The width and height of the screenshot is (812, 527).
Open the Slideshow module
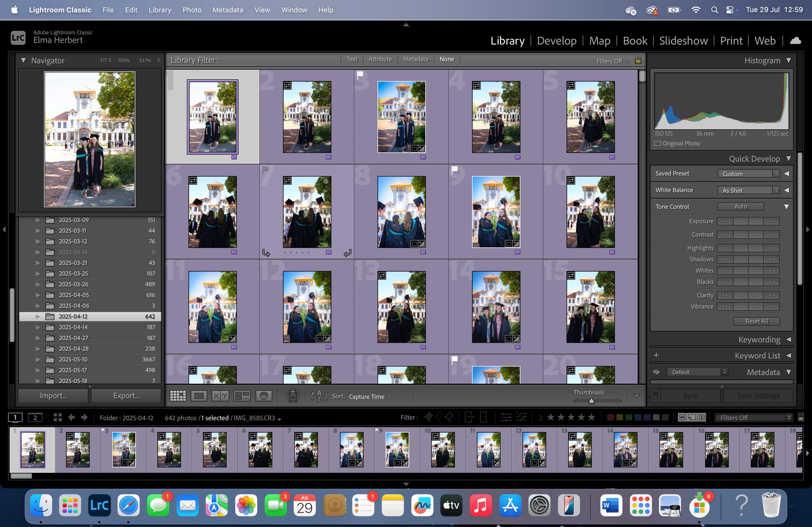click(683, 41)
